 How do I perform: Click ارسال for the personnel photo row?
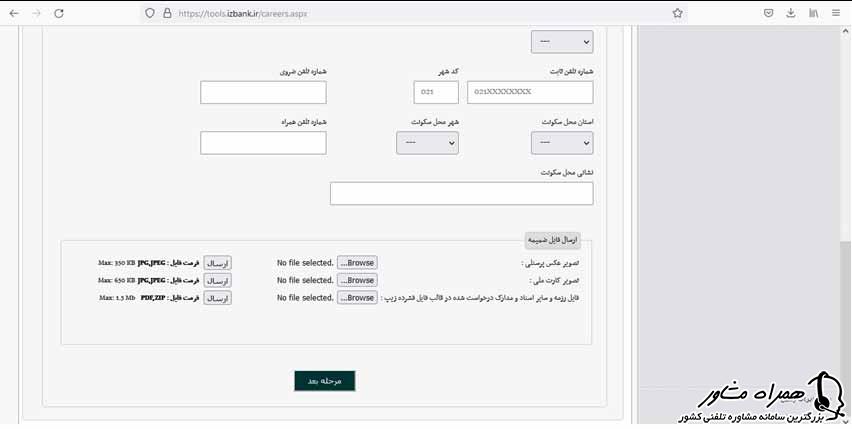pyautogui.click(x=217, y=263)
